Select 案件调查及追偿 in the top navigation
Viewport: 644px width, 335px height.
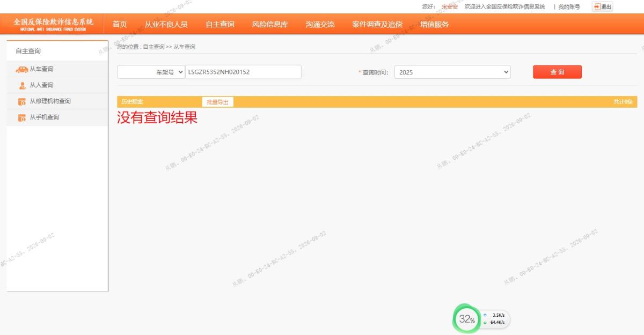(377, 24)
